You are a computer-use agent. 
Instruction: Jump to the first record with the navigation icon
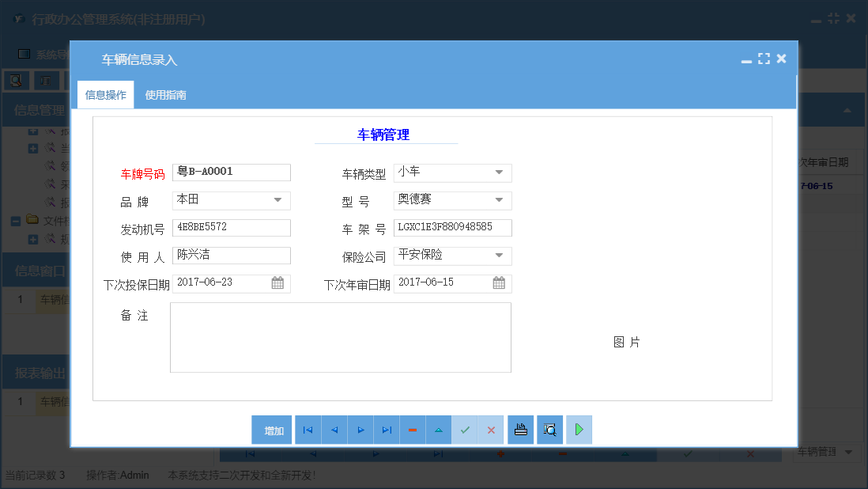tap(308, 430)
